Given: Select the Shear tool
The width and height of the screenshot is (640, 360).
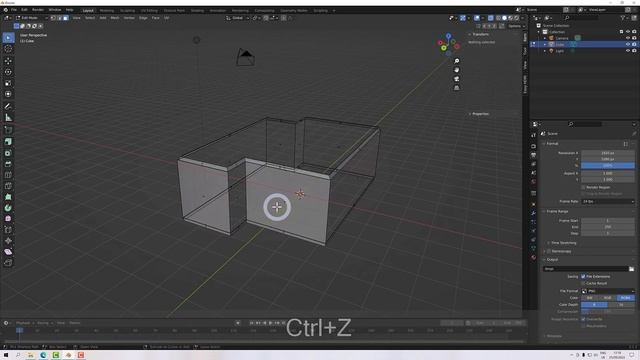Looking at the screenshot, I should (8, 252).
